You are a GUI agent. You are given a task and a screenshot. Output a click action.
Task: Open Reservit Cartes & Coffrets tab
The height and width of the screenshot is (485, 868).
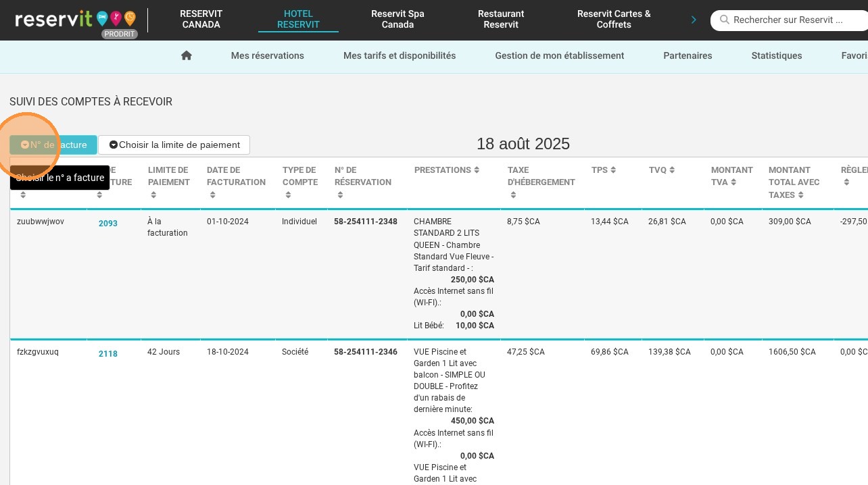(x=614, y=19)
